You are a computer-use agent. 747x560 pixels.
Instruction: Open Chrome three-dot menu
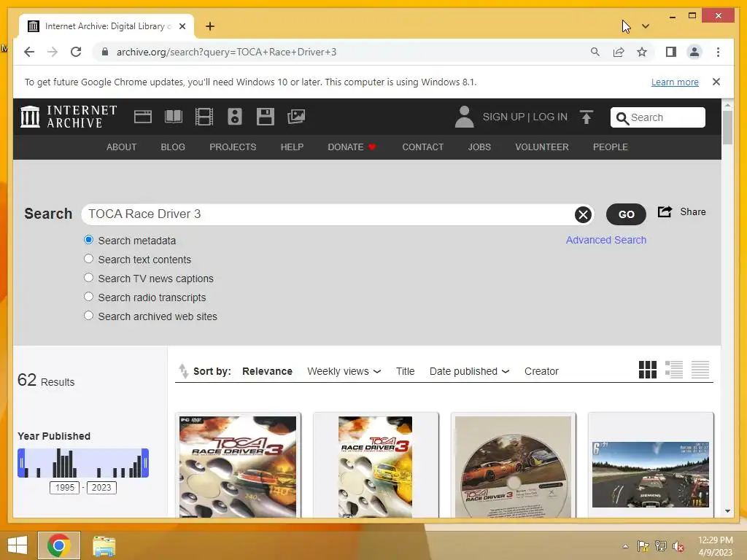(718, 52)
